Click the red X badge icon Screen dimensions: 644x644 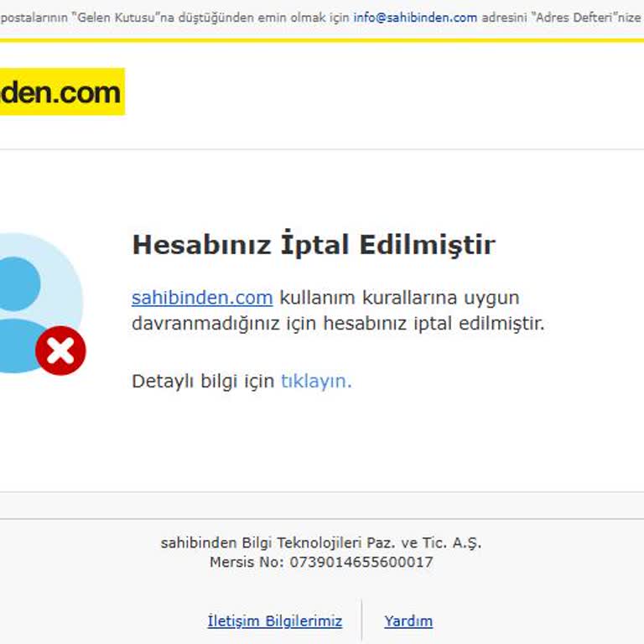(60, 351)
